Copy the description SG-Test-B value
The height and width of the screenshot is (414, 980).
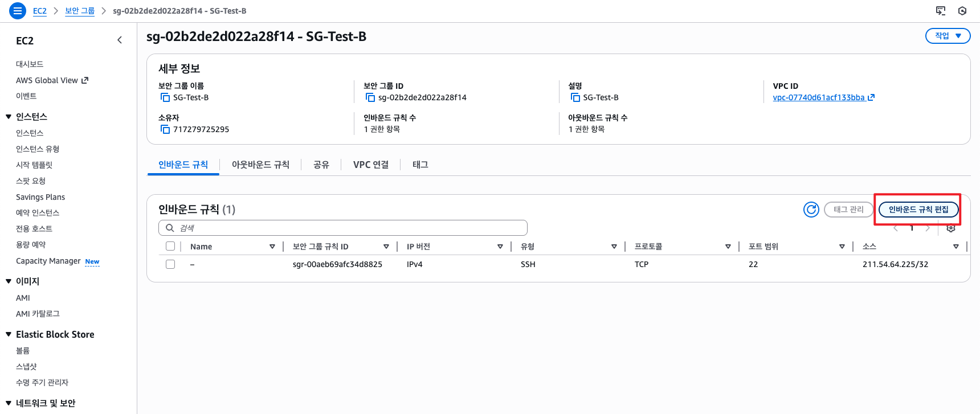[575, 97]
